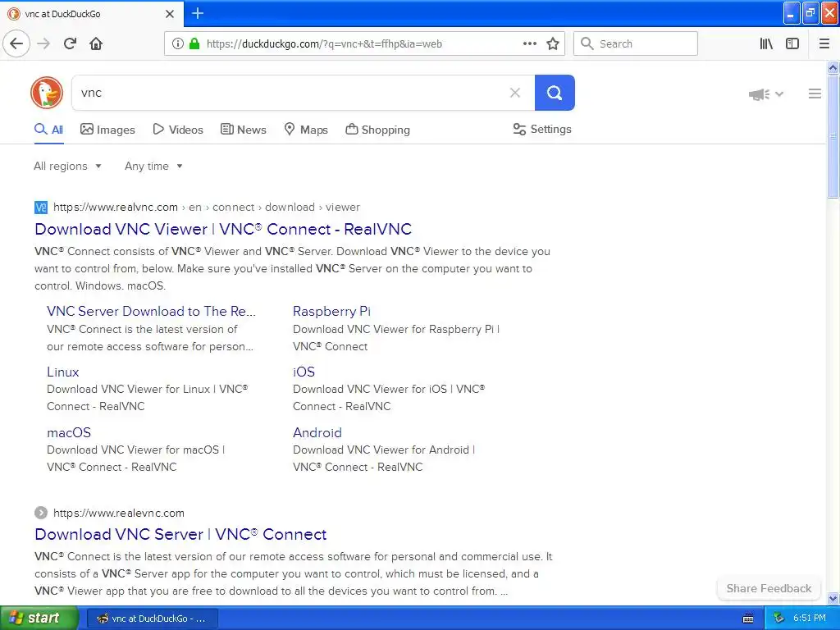
Task: Open the Raspberry Pi sitelink
Action: [x=331, y=311]
